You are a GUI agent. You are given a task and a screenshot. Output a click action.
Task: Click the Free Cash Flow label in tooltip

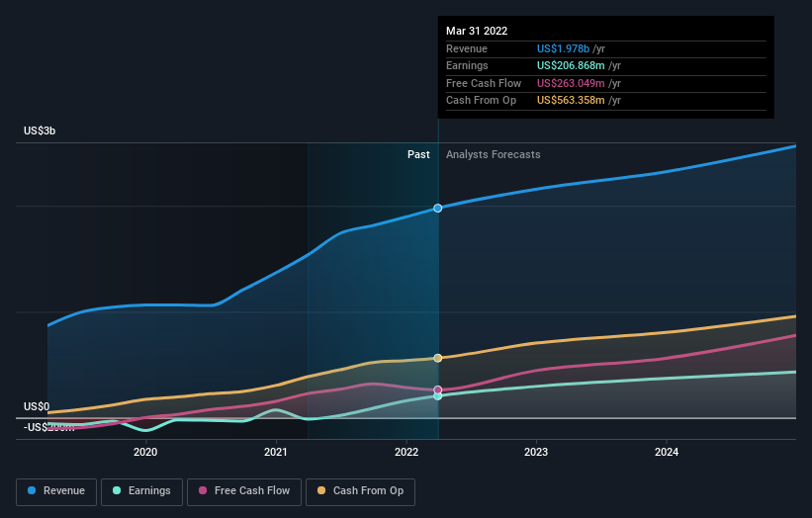pos(484,83)
